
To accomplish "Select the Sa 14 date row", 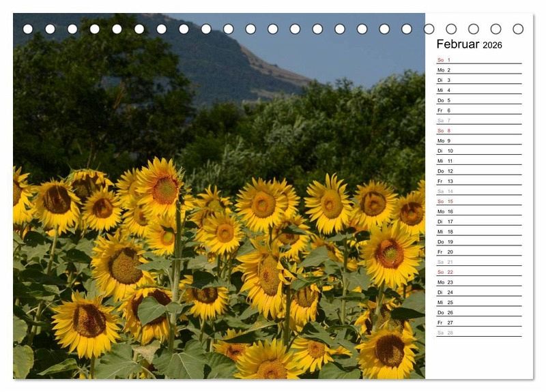I will 478,192.
